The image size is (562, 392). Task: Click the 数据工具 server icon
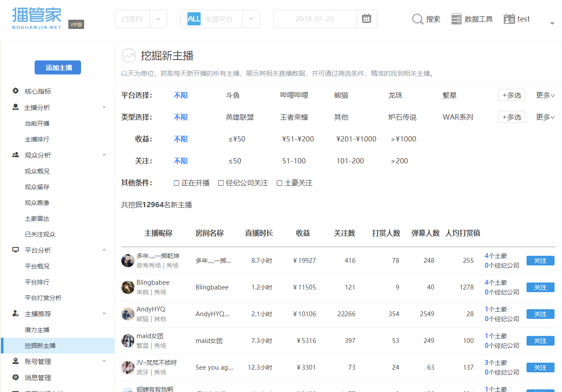point(456,19)
